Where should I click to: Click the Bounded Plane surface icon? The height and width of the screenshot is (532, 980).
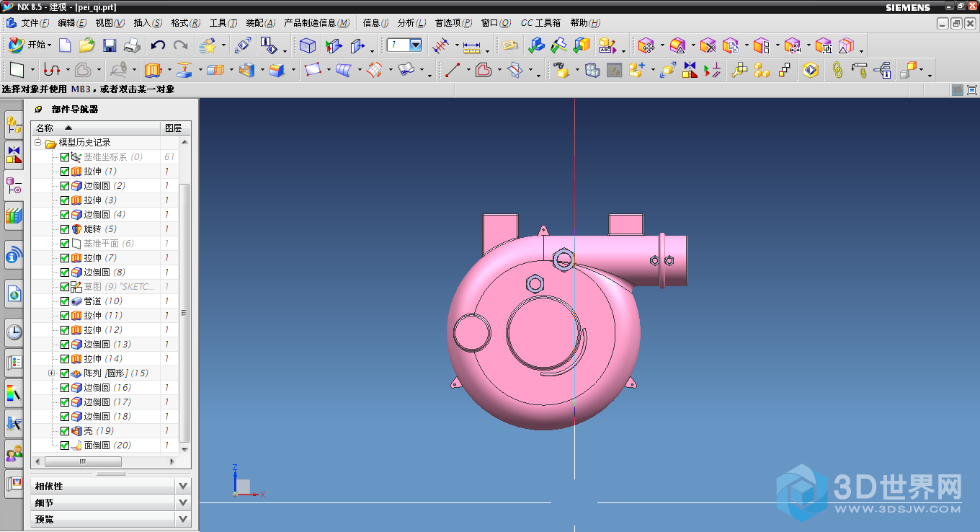(313, 70)
